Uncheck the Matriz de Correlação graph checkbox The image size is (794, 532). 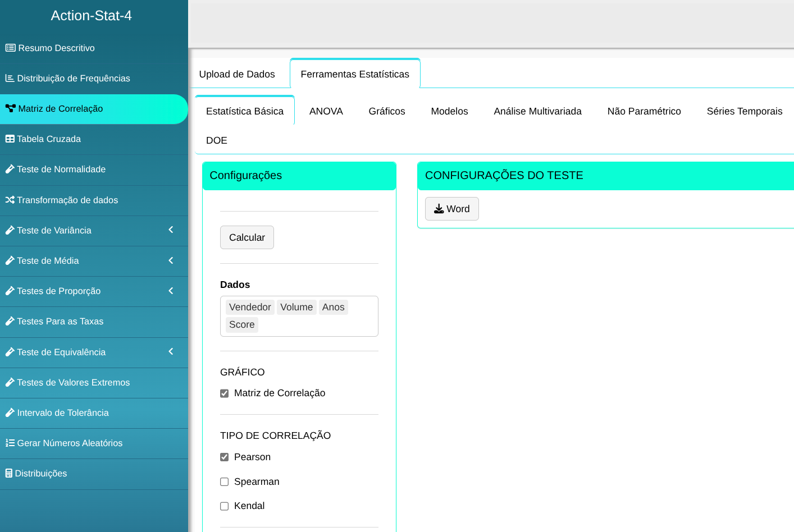point(225,393)
